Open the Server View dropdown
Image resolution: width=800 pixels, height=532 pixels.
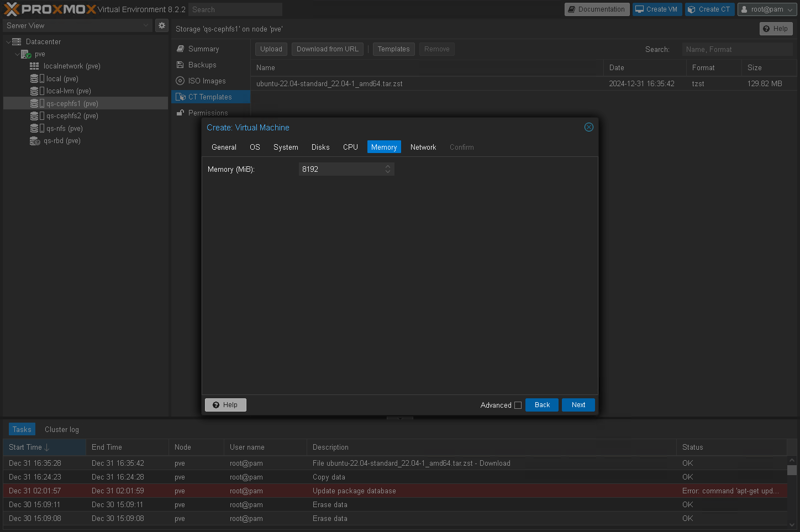(x=77, y=25)
